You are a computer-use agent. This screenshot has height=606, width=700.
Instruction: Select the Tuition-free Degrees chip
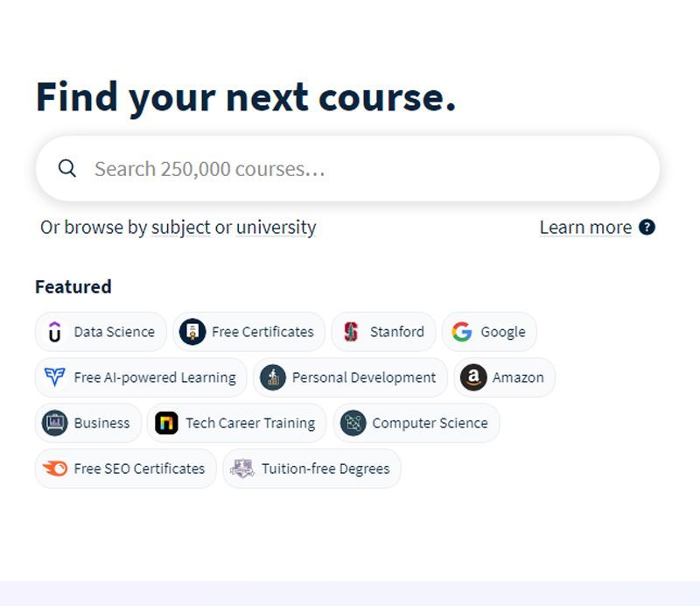coord(311,469)
